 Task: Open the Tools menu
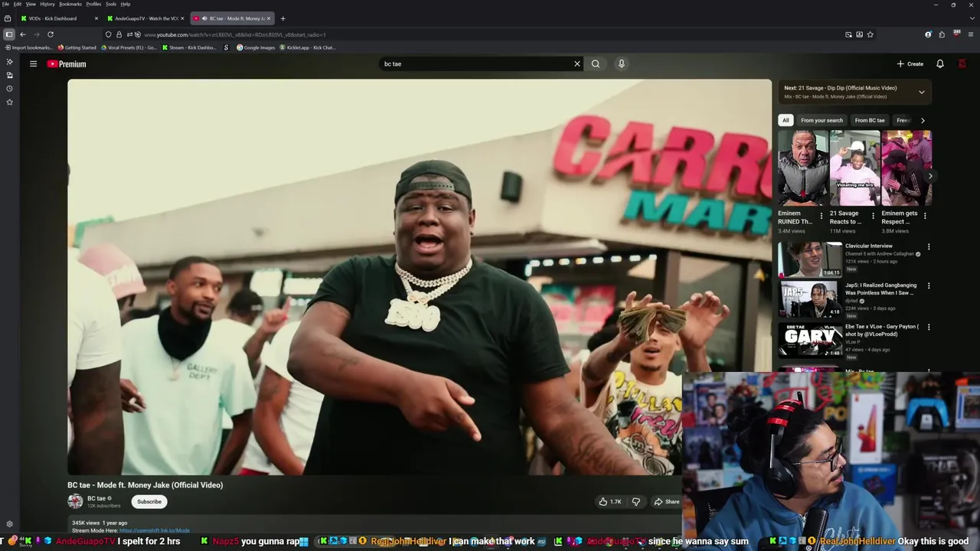[x=111, y=4]
